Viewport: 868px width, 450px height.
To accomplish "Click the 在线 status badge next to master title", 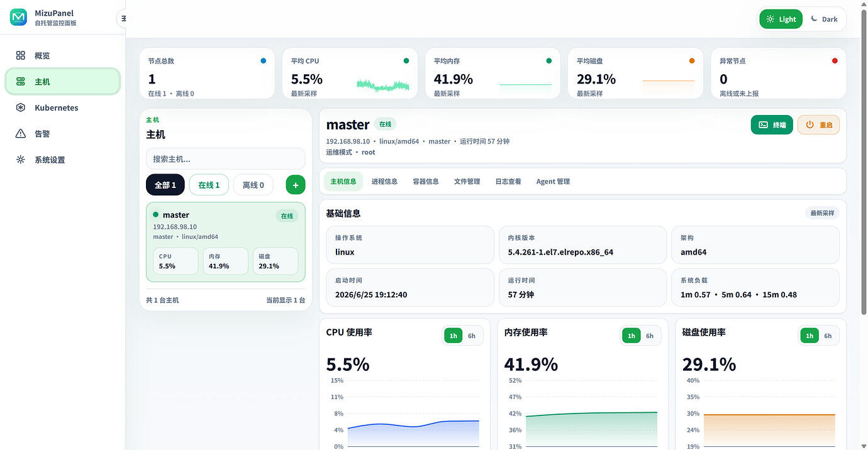I will 385,124.
